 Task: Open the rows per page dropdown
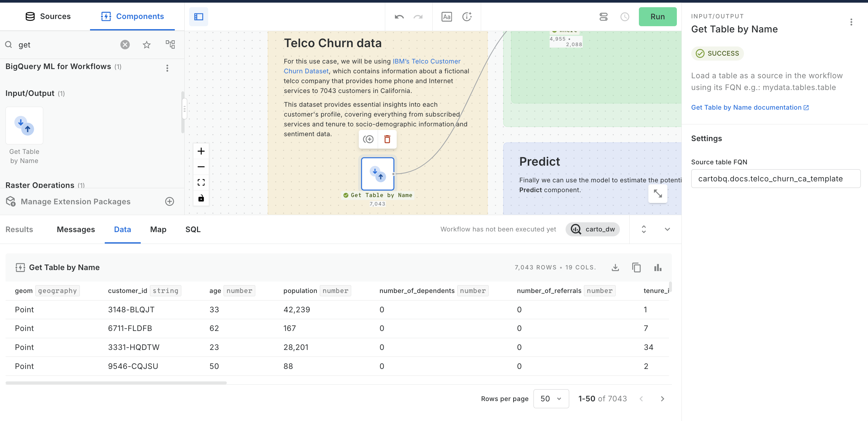(551, 399)
